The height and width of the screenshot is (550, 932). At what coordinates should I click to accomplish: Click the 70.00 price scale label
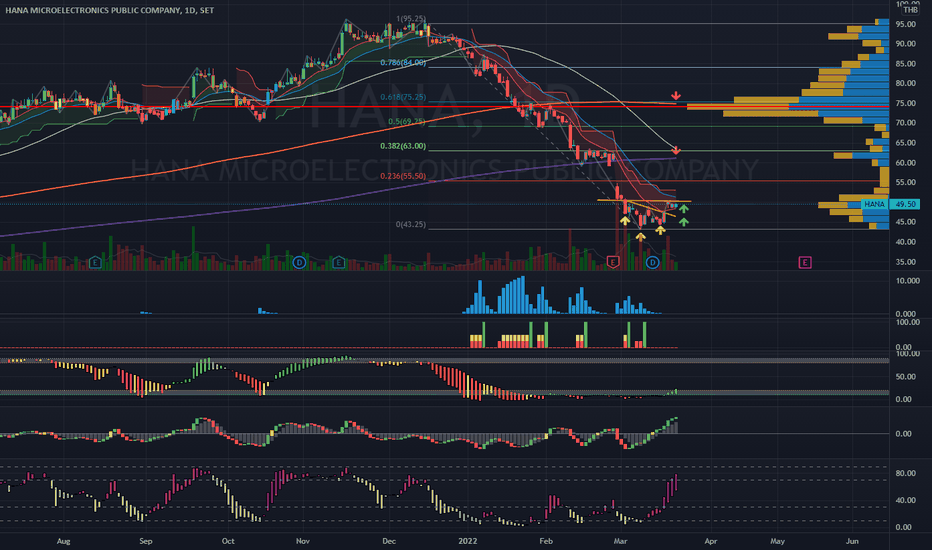pos(905,123)
